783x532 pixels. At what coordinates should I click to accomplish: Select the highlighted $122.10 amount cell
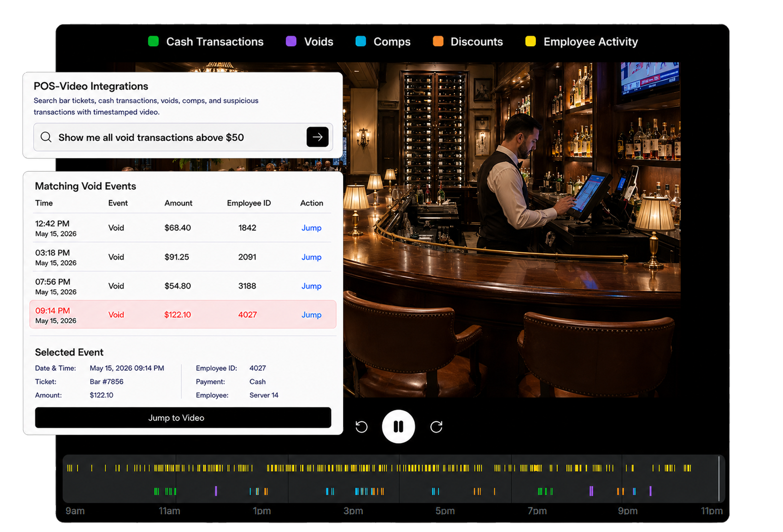[177, 315]
